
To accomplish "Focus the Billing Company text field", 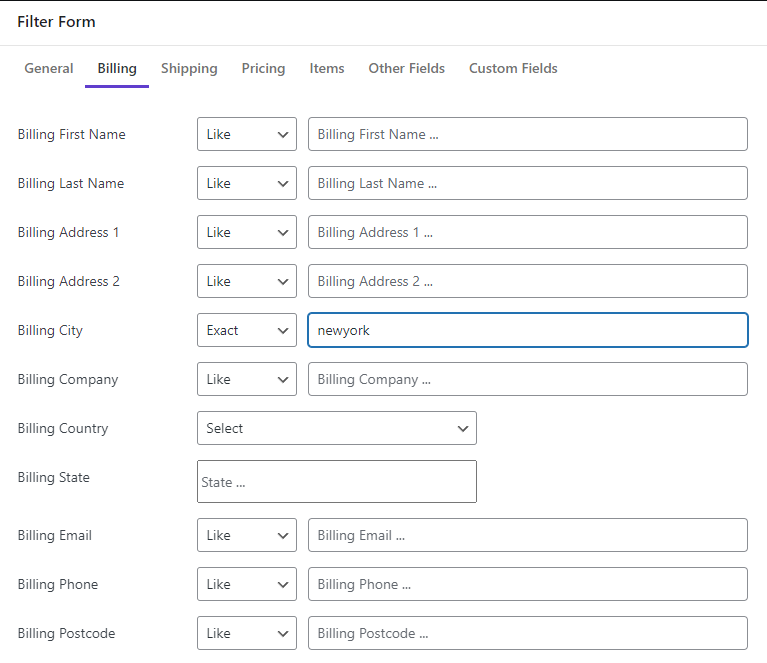I will click(528, 379).
